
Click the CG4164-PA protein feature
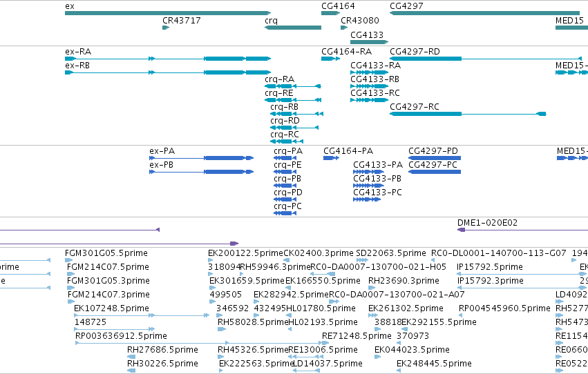(331, 158)
